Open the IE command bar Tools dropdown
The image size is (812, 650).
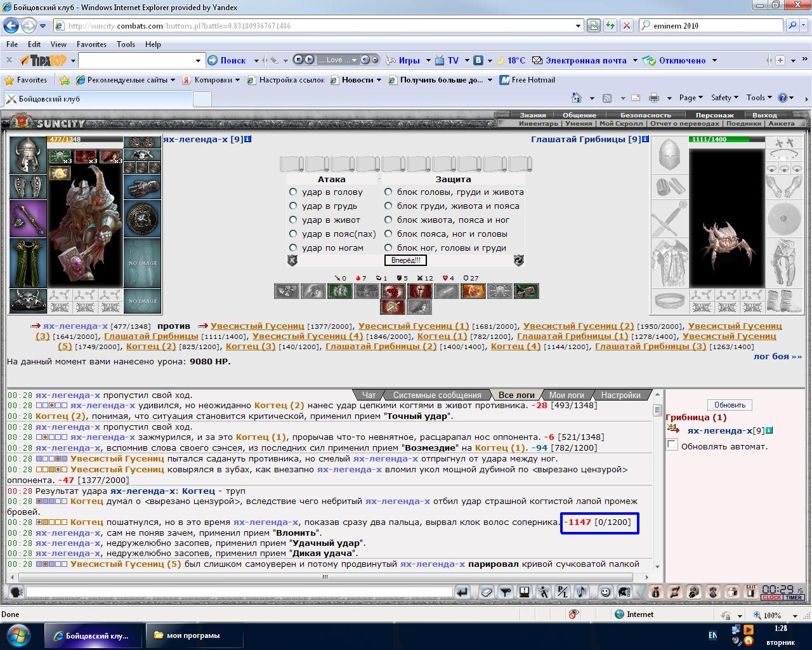click(x=759, y=98)
